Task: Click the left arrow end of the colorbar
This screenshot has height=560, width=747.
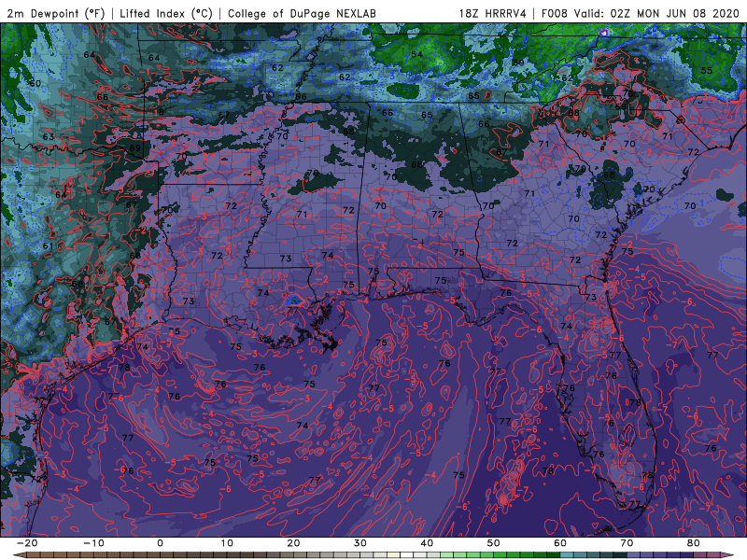Action: click(19, 555)
